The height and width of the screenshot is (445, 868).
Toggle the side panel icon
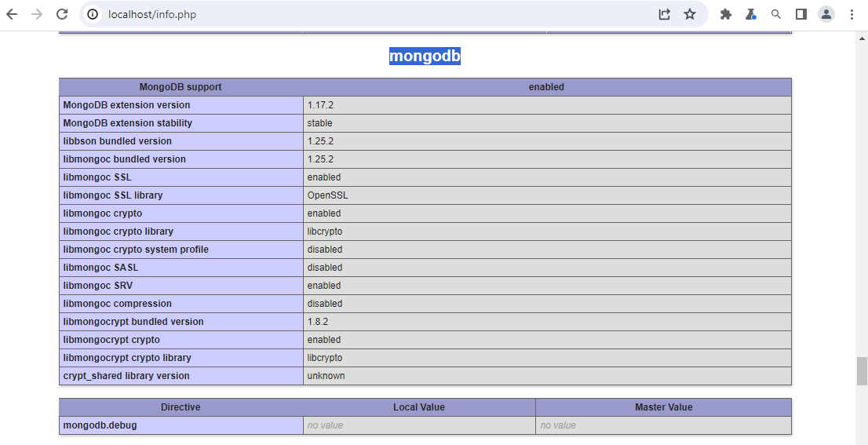point(801,14)
